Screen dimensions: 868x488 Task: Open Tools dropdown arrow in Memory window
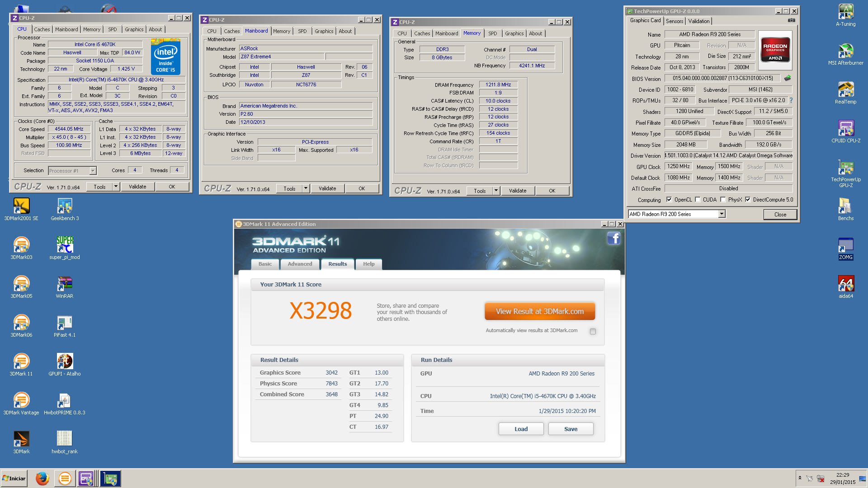[x=496, y=191]
